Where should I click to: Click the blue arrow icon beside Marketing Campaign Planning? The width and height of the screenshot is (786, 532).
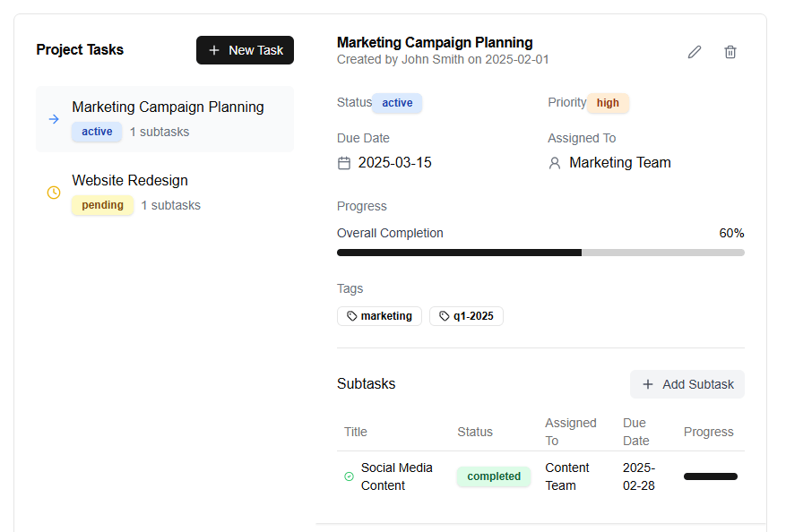[x=53, y=119]
